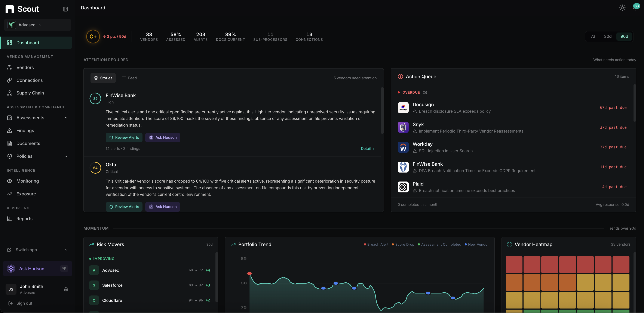Image resolution: width=644 pixels, height=313 pixels.
Task: Click the red breach alert chart marker
Action: pos(249,273)
